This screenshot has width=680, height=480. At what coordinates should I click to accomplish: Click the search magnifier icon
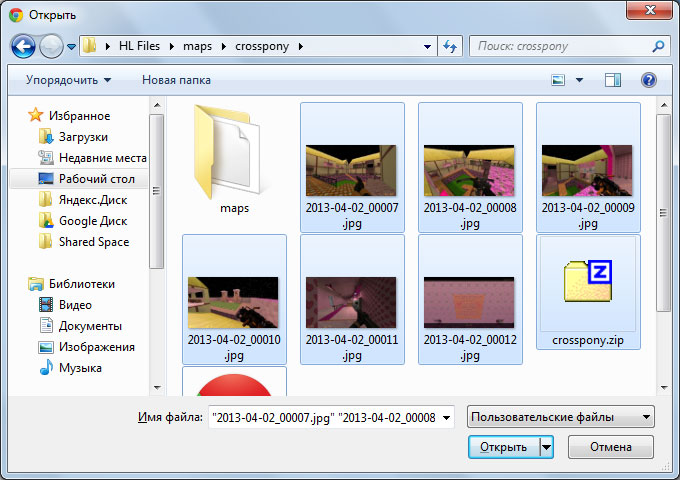pyautogui.click(x=658, y=46)
